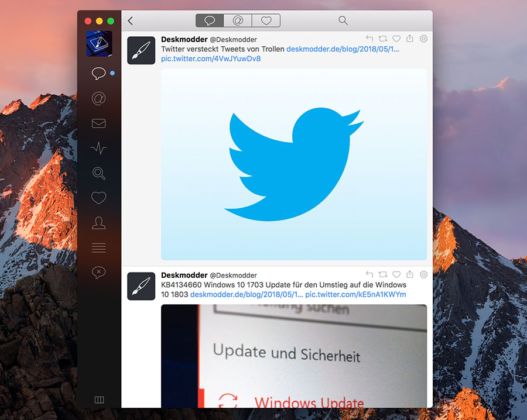Open Lists in the sidebar
The width and height of the screenshot is (527, 420).
click(x=98, y=248)
